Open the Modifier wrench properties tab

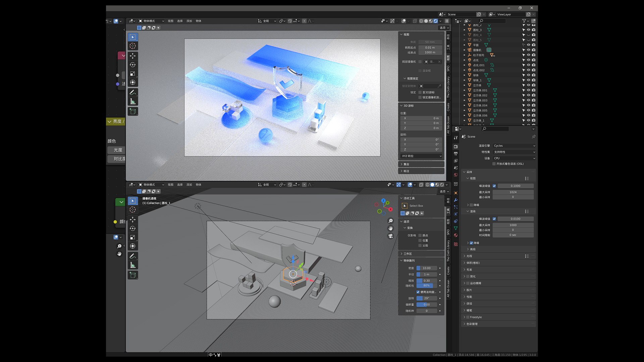tap(455, 200)
